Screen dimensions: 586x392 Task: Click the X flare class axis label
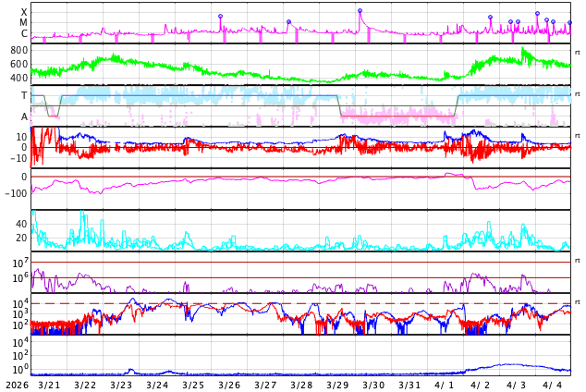tap(24, 12)
